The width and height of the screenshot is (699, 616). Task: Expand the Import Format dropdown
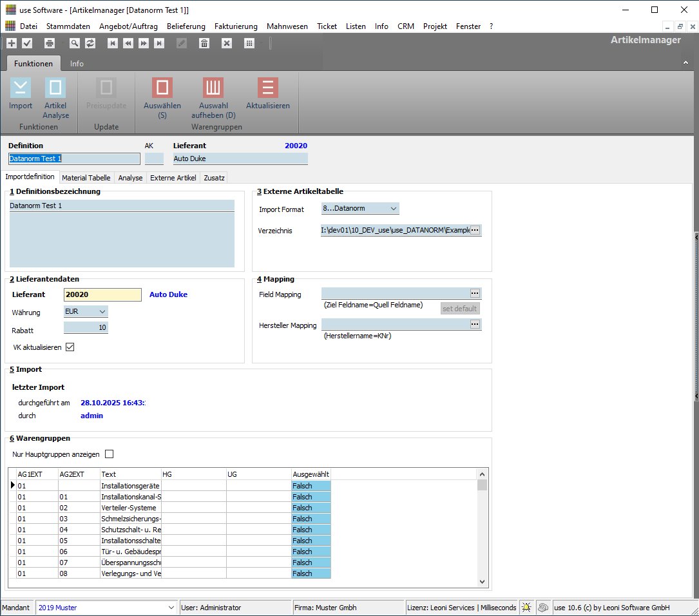[393, 209]
